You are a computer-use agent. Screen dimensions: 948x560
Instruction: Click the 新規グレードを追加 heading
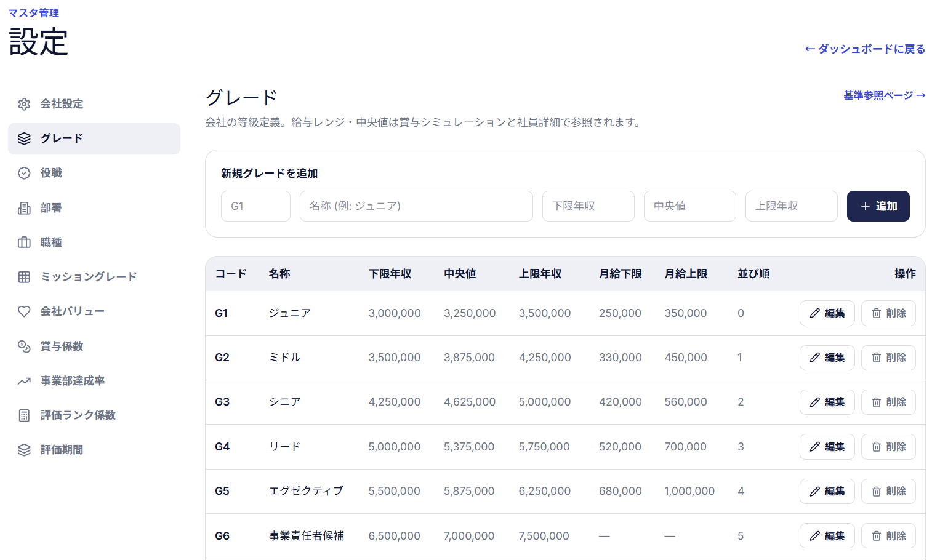coord(270,174)
